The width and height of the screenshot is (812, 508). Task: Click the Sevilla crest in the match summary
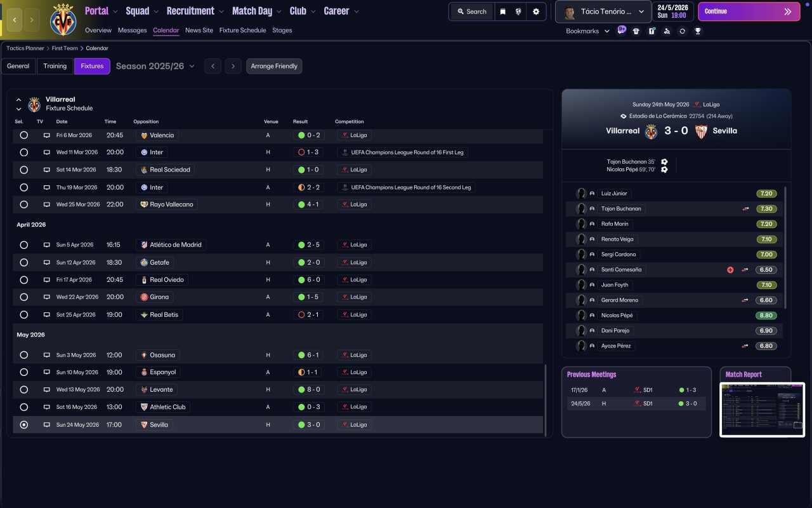point(701,131)
